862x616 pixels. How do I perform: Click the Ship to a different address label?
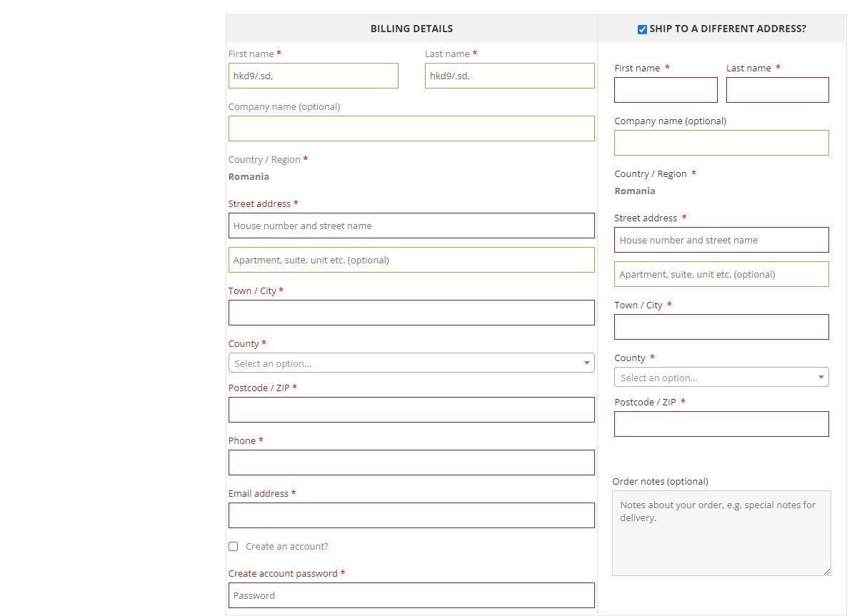click(x=728, y=29)
